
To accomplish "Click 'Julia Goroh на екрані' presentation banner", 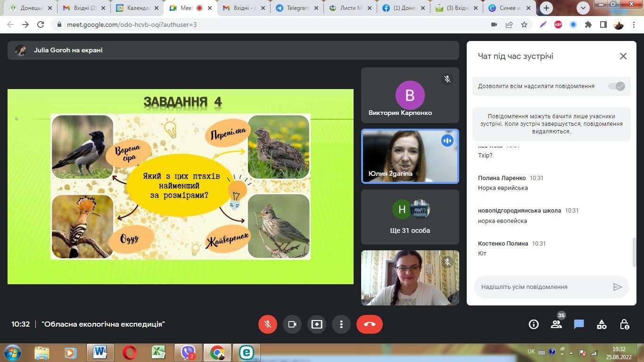I will (x=233, y=50).
